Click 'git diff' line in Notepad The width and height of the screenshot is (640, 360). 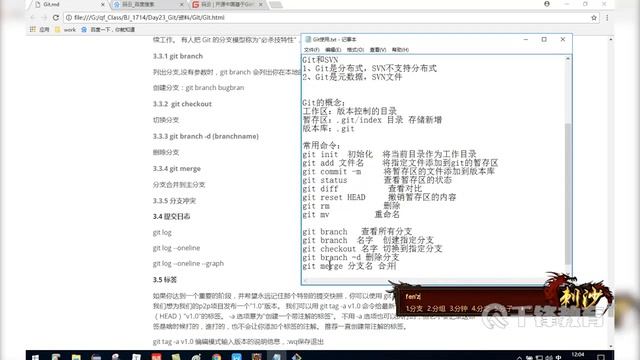[x=362, y=189]
